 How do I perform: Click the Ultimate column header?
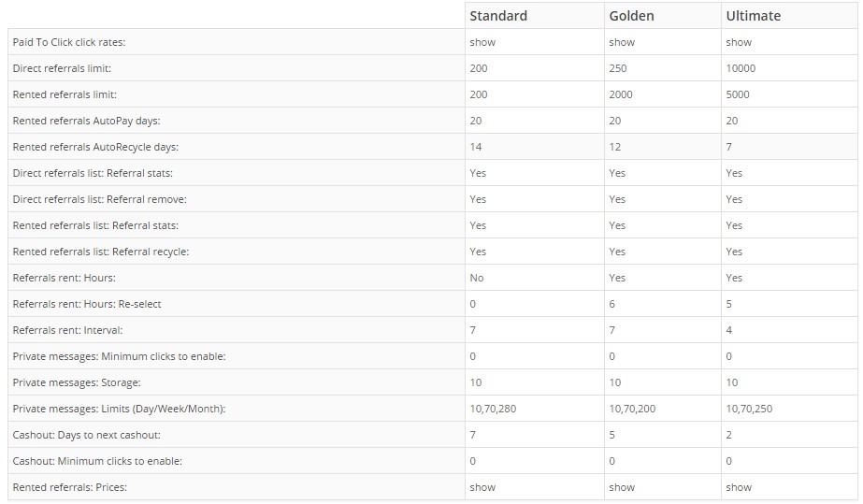(x=753, y=16)
